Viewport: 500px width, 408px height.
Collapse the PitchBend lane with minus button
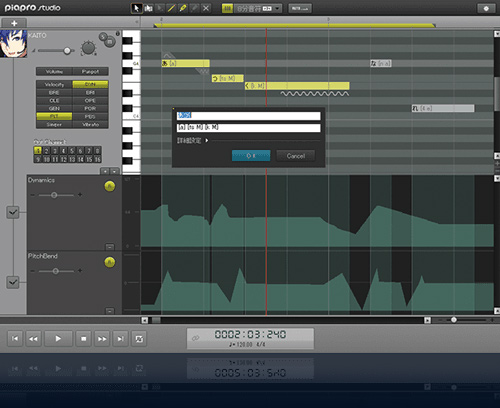pos(110,311)
